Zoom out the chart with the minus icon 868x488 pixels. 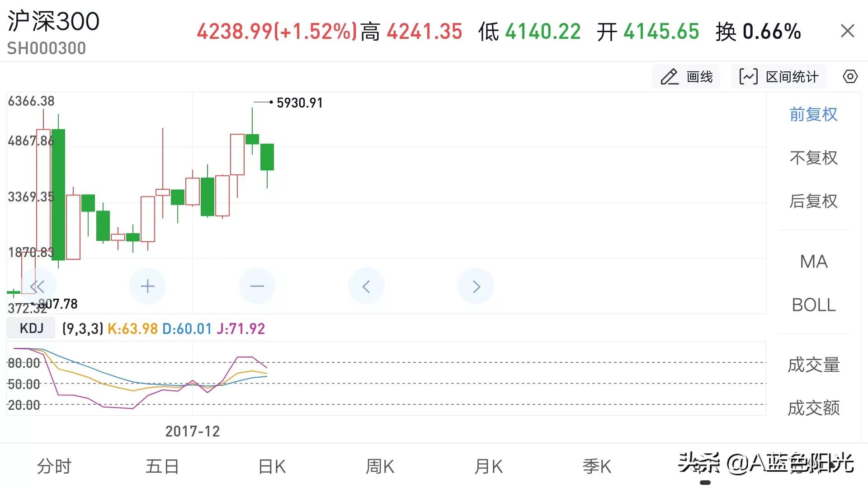click(257, 286)
